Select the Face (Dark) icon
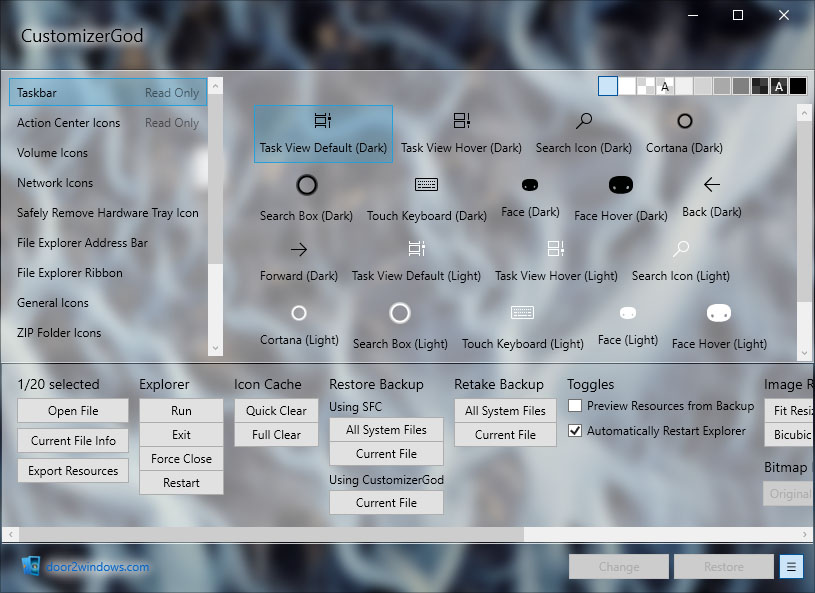815x593 pixels. [530, 197]
